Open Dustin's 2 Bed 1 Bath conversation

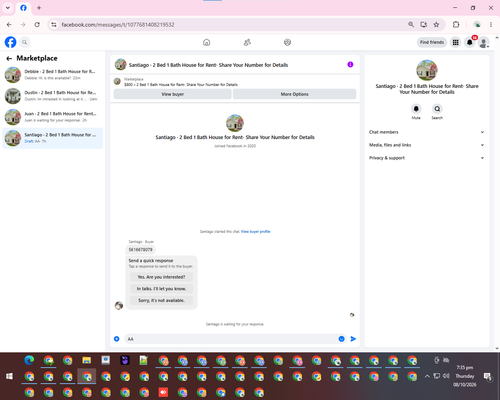coord(53,96)
